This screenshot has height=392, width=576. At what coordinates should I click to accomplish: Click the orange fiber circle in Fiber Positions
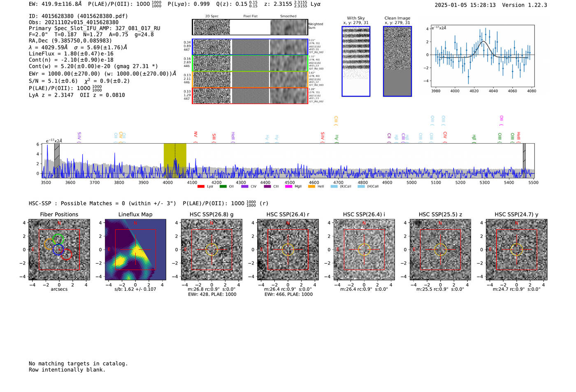[49, 244]
